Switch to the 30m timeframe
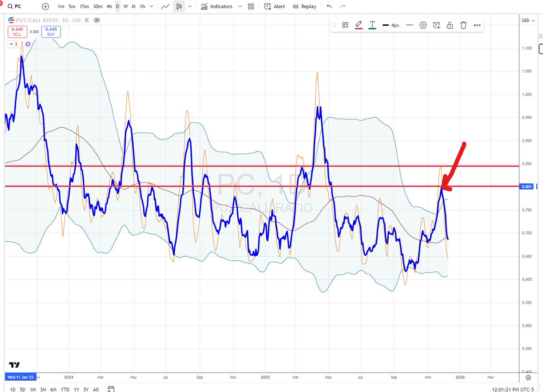The height and width of the screenshot is (392, 543). [x=98, y=7]
